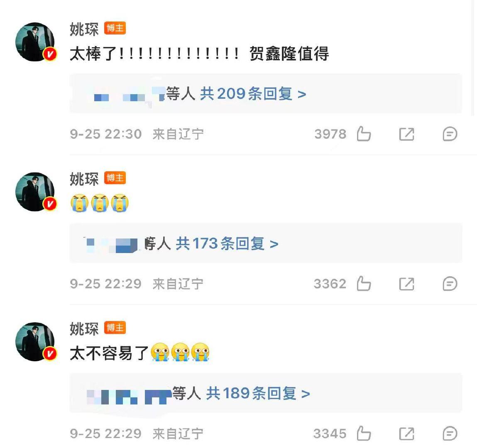
Task: Tap the 博主 badge on first comment
Action: (115, 28)
